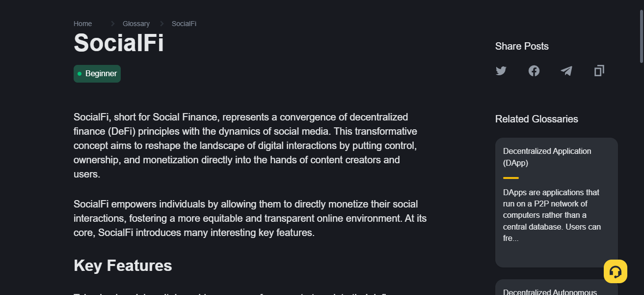Click the SocialFi breadcrumb item
This screenshot has width=644, height=295.
(x=184, y=23)
